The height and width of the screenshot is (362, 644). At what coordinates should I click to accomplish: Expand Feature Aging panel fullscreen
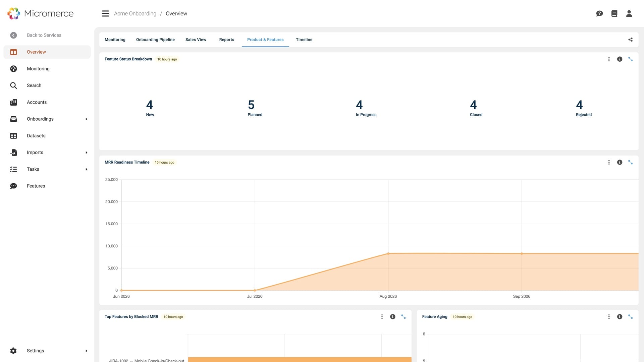[630, 317]
